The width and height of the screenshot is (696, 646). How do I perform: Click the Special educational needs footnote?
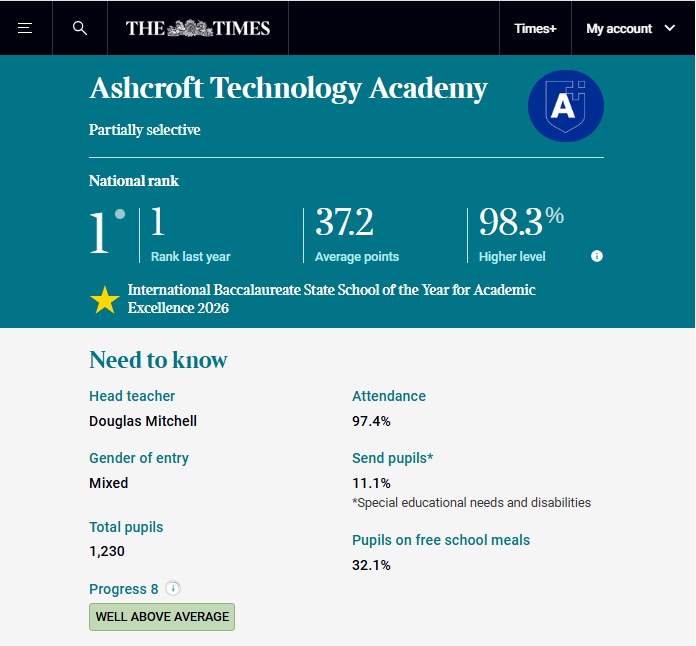471,503
